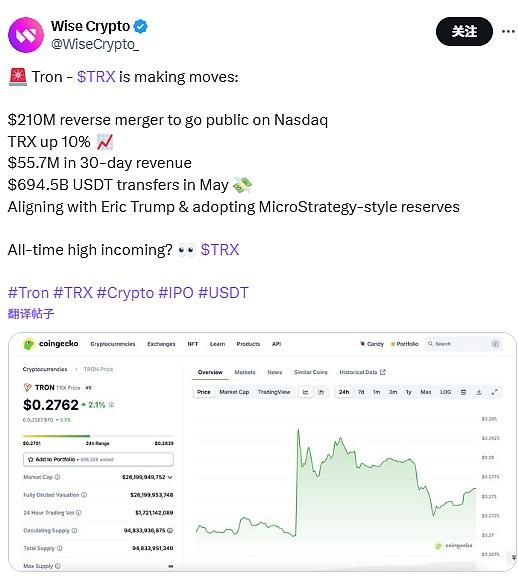Click the 24h Range progress bar
Screen dimensions: 518x580
[98, 436]
